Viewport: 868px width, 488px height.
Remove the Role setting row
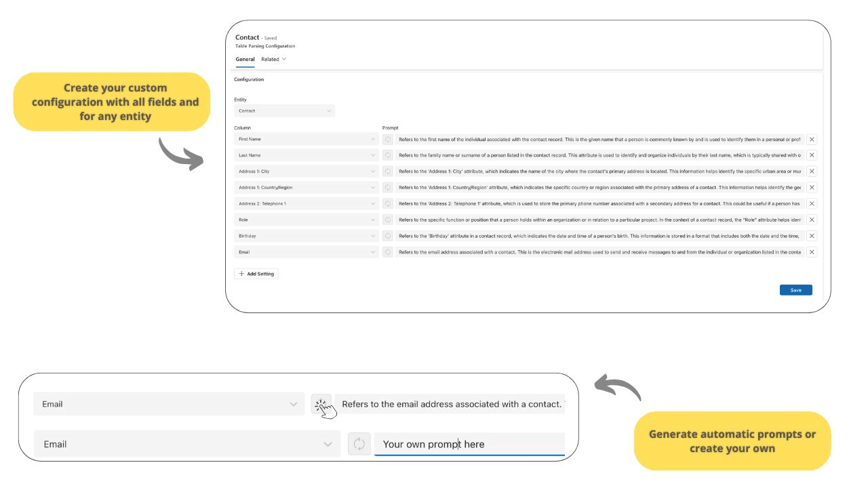(812, 220)
